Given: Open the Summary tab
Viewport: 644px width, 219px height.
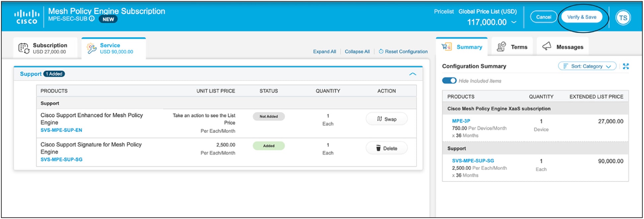Looking at the screenshot, I should tap(462, 47).
